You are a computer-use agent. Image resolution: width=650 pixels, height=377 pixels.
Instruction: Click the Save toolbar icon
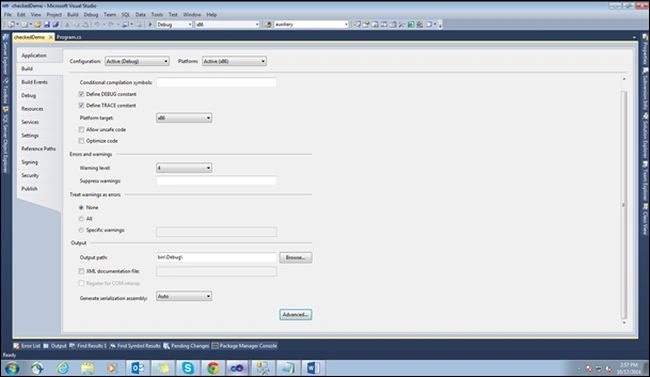(x=47, y=24)
